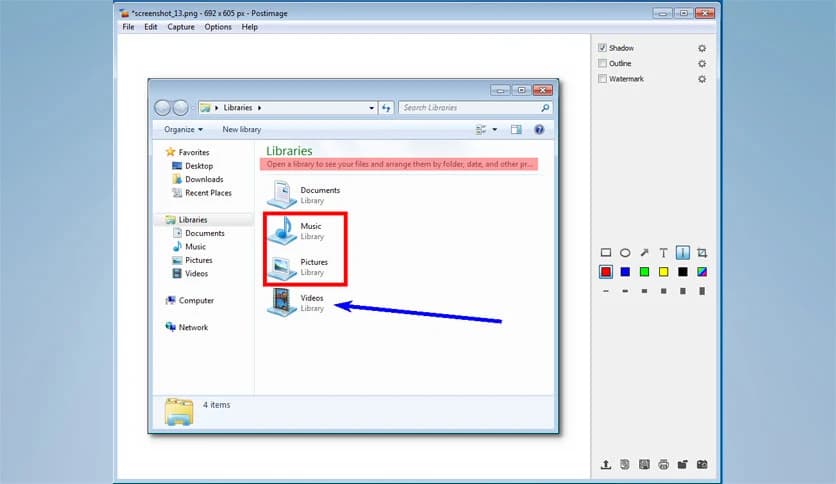The width and height of the screenshot is (836, 484).
Task: Choose the fourth line width option
Action: [x=663, y=291]
